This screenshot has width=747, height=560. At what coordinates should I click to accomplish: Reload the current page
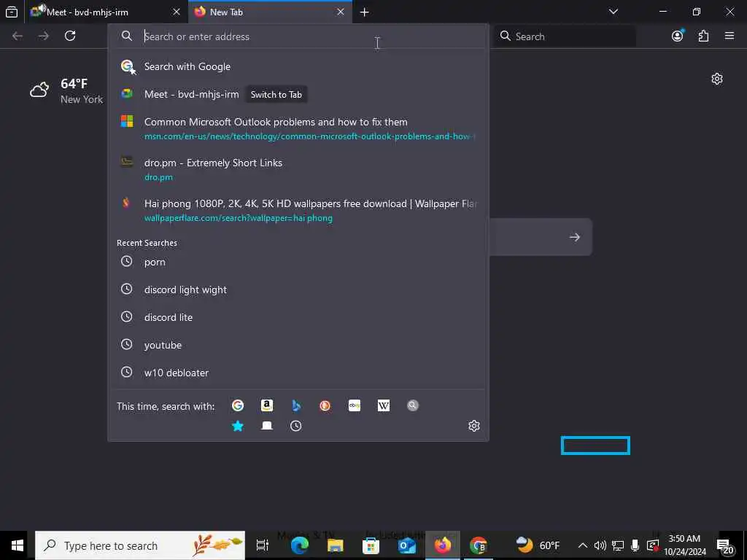[70, 36]
